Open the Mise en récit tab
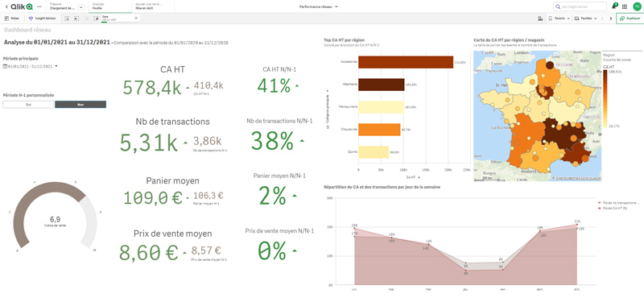Viewport: 644px width, 302px height. pyautogui.click(x=152, y=6)
